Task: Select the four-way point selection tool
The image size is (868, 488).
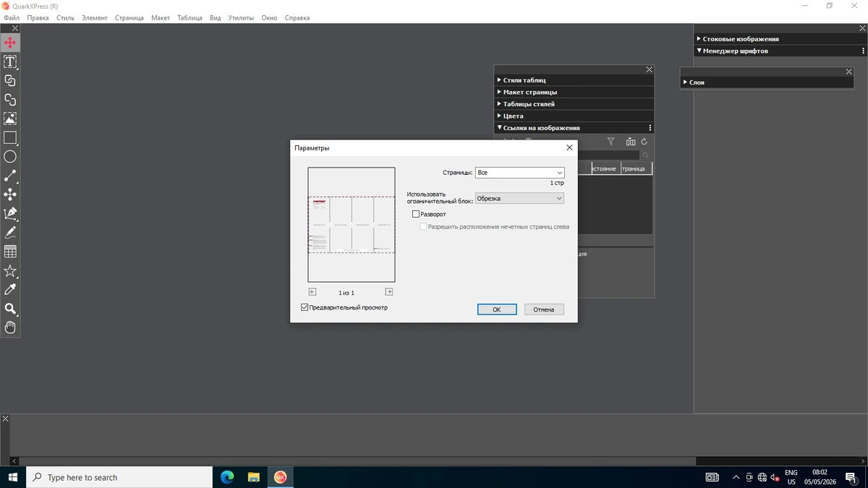Action: 10,194
